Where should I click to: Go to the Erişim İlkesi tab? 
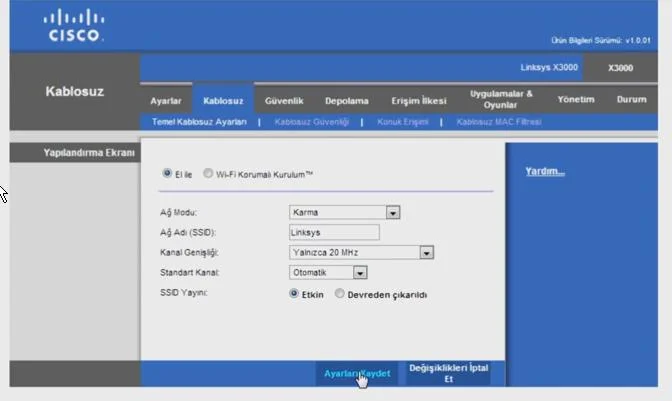pyautogui.click(x=418, y=100)
